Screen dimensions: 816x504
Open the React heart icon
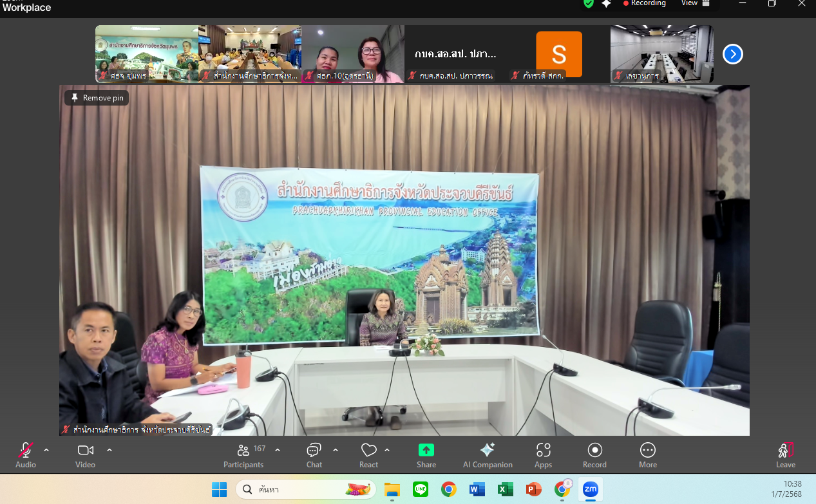click(x=368, y=450)
